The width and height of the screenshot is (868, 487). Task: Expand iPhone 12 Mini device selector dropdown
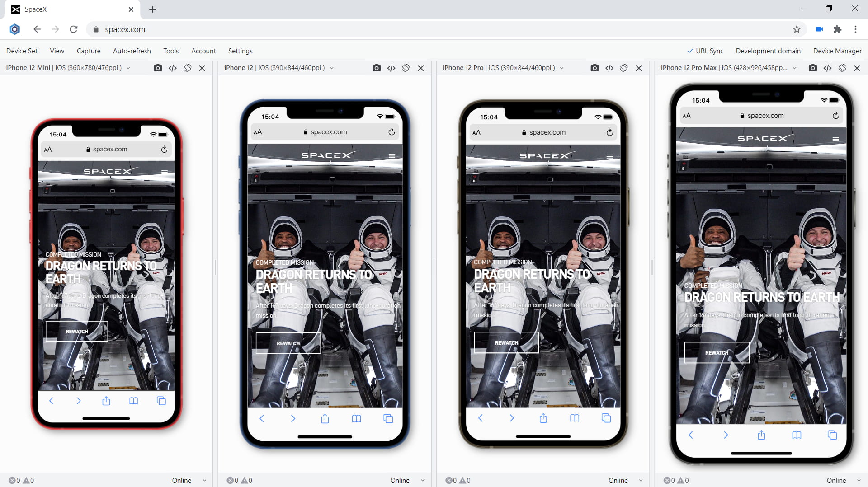[128, 68]
